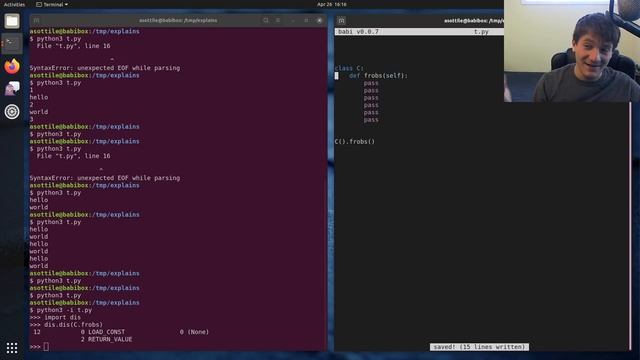Screen dimensions: 640x360
Task: Click 'saved! (15 lines written)' status message
Action: tap(479, 347)
